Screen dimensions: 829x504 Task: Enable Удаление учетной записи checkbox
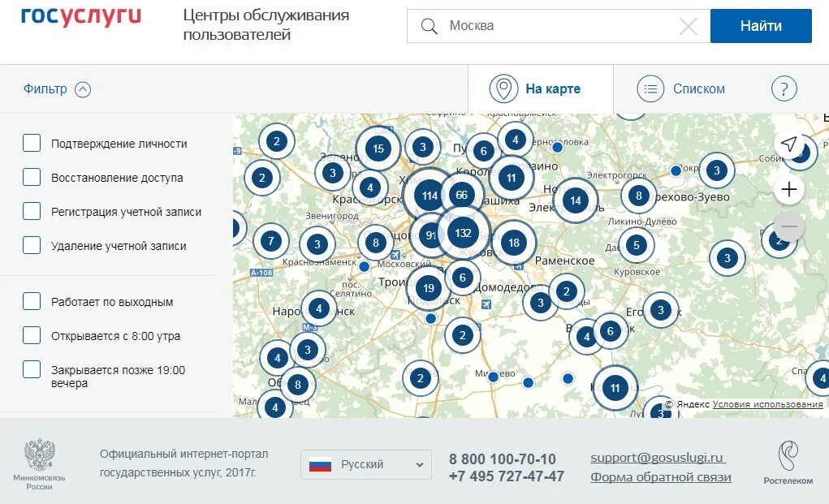[x=32, y=245]
